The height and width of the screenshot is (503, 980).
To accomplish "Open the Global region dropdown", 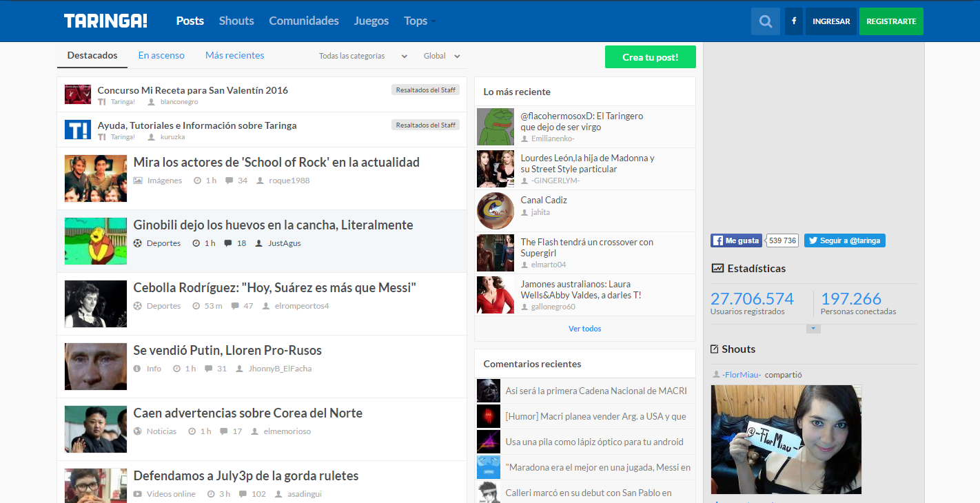I will point(442,56).
